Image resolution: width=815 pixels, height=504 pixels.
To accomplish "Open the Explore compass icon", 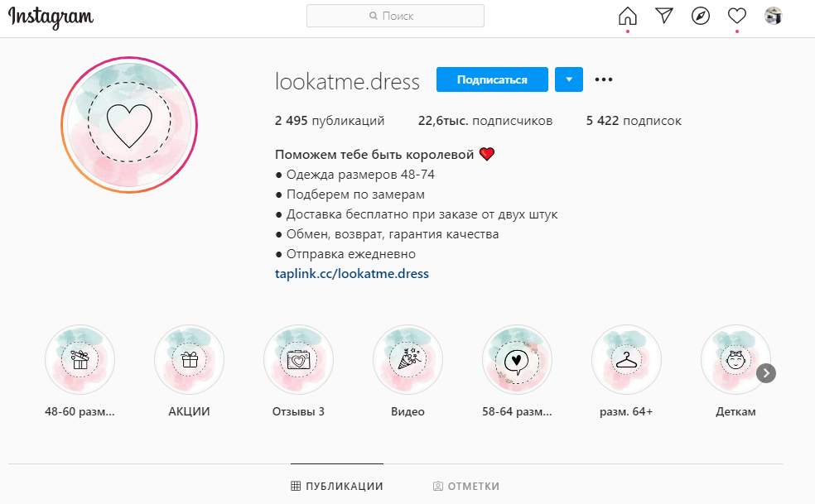I will pyautogui.click(x=701, y=16).
